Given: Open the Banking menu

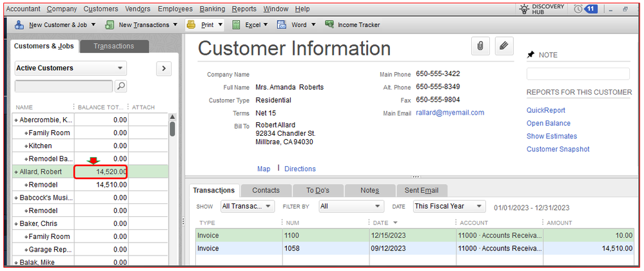Looking at the screenshot, I should click(x=212, y=9).
